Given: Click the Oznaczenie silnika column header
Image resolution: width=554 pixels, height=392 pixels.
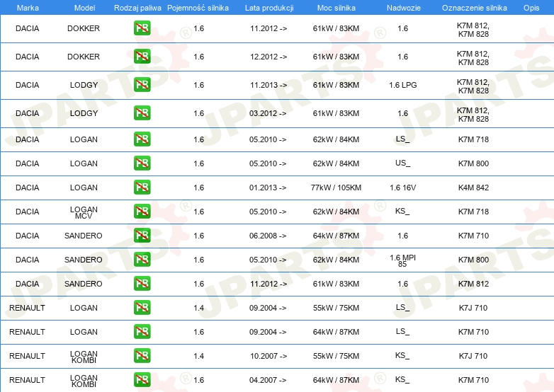Looking at the screenshot, I should point(473,8).
